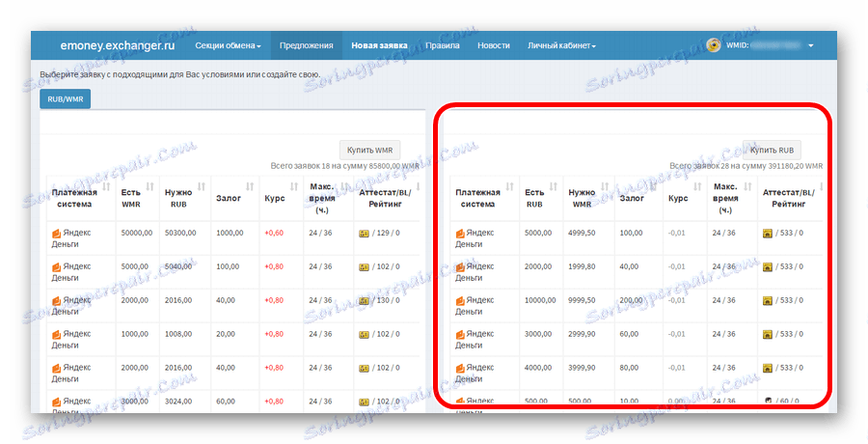Sort left table by Курс column
868x444 pixels.
pos(294,187)
